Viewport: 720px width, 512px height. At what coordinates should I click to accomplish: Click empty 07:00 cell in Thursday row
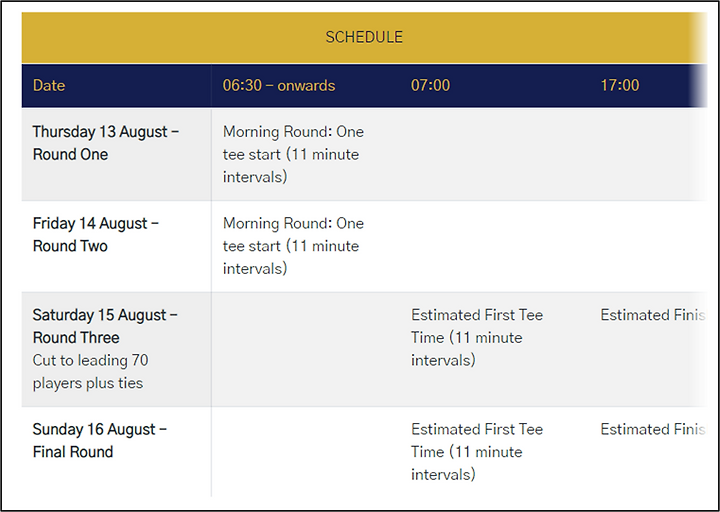tap(494, 154)
